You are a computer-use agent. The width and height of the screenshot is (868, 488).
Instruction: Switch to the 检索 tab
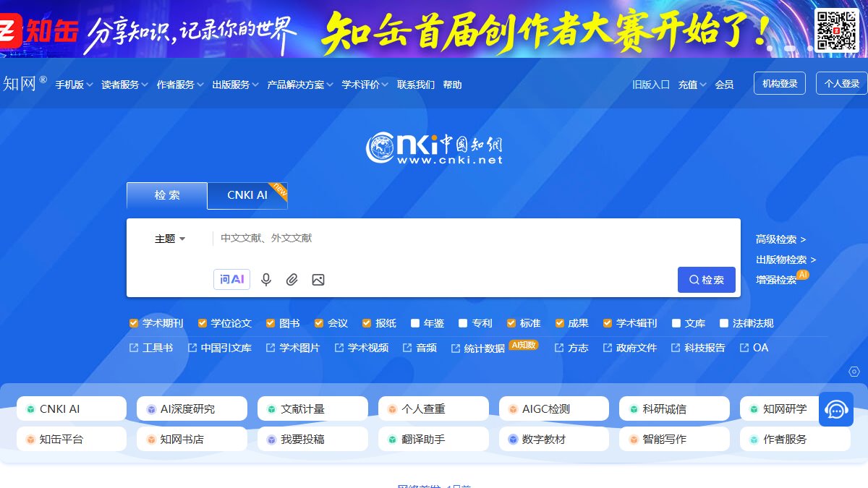tap(167, 195)
